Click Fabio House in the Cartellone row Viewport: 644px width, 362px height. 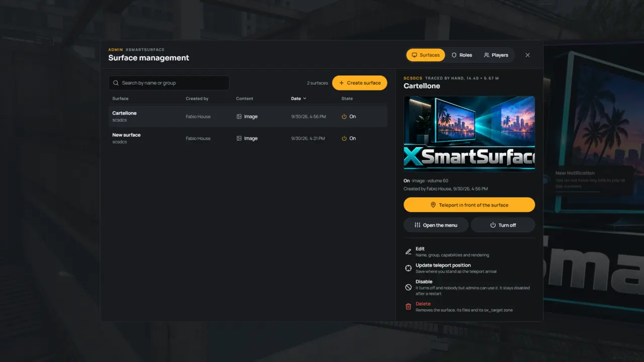pyautogui.click(x=198, y=117)
